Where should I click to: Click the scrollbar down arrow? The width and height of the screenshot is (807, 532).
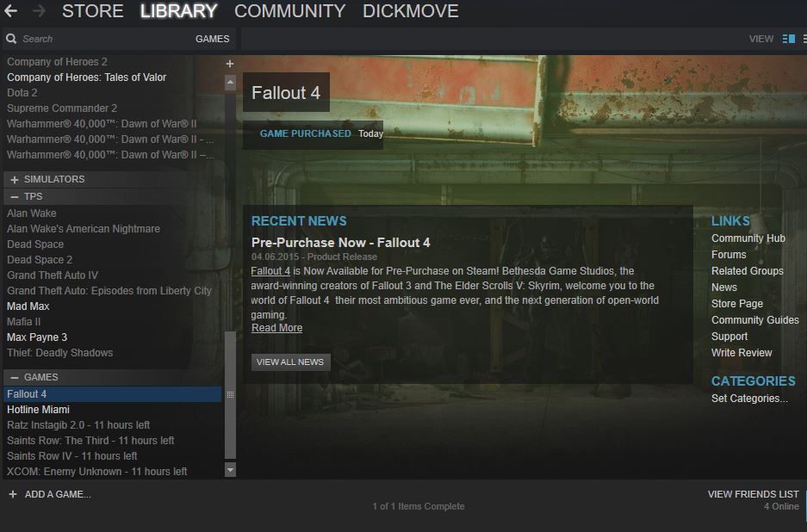click(x=230, y=470)
